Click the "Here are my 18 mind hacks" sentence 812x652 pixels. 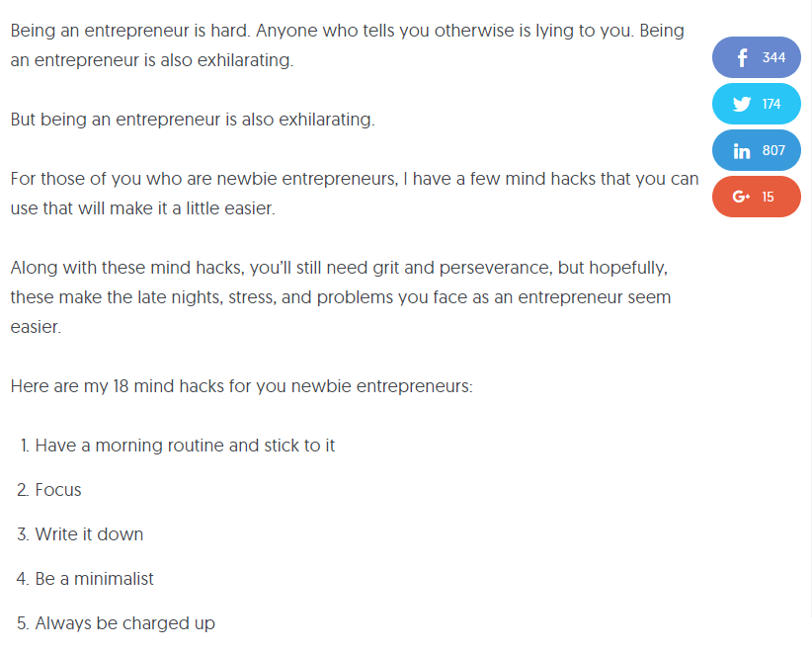point(241,386)
